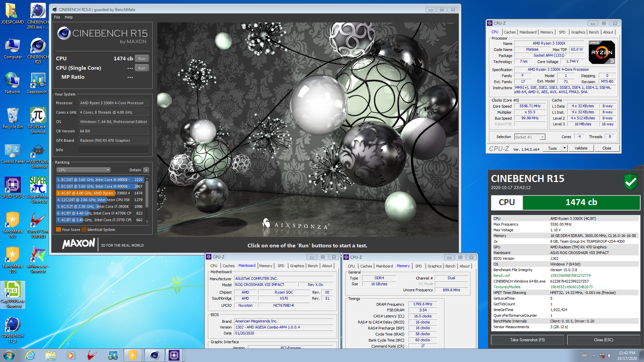Click the taskbar clock 11:42 PM
Viewport: 644px width, 362px height.
pos(627,355)
